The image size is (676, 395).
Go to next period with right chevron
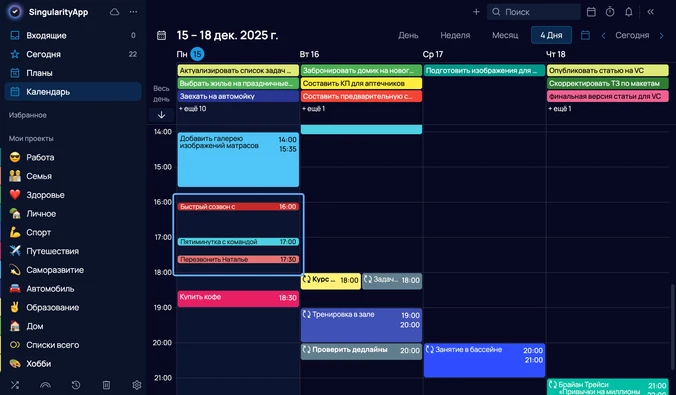click(x=662, y=35)
